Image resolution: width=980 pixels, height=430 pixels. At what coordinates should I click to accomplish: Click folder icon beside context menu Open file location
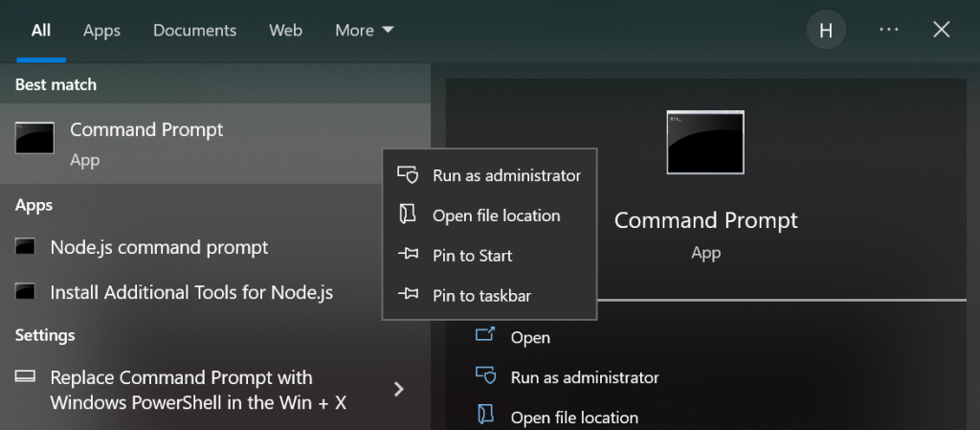(408, 215)
